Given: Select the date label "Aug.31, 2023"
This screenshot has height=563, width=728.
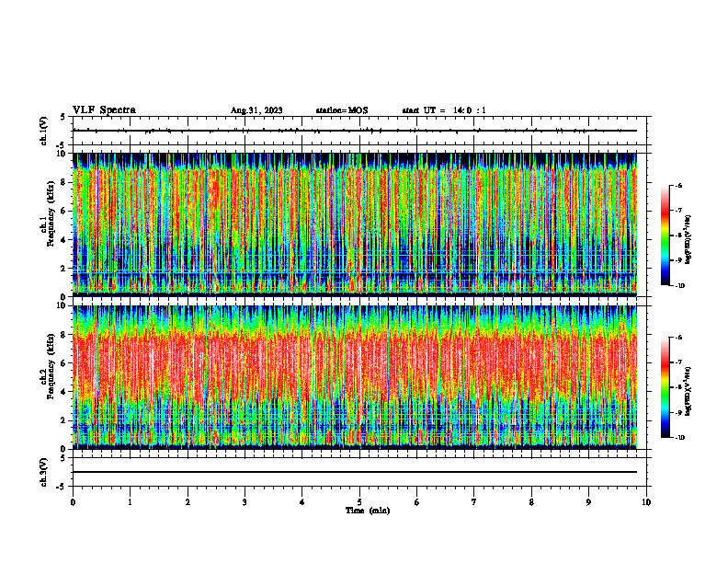Looking at the screenshot, I should point(256,110).
